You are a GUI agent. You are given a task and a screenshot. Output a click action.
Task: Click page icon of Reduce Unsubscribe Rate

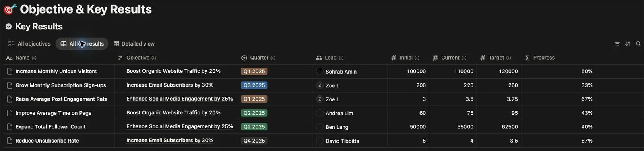click(x=10, y=141)
